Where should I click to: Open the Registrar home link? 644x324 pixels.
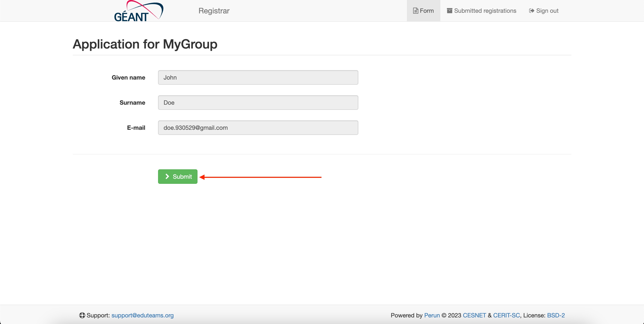214,11
